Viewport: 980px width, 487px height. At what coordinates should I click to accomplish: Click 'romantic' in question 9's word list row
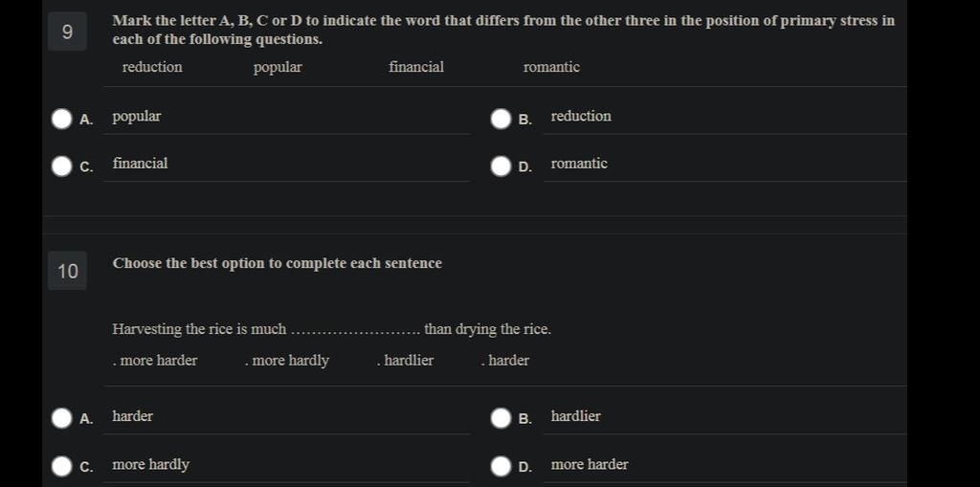pyautogui.click(x=551, y=68)
